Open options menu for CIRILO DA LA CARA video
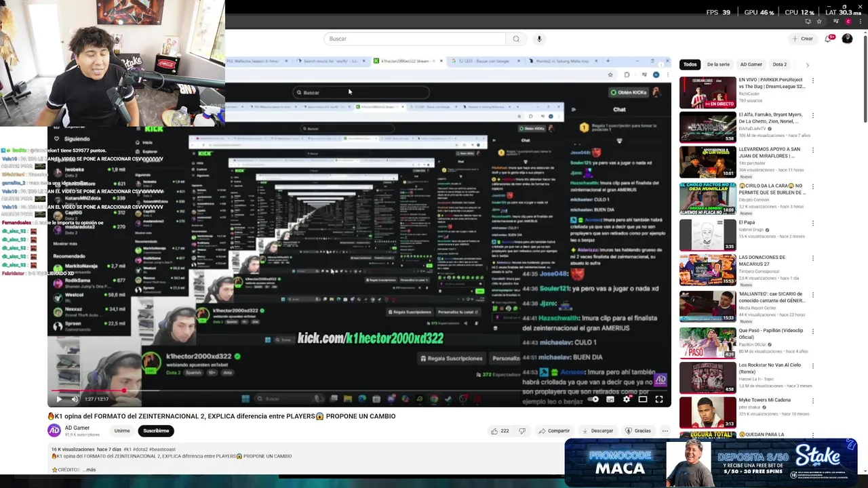 pyautogui.click(x=812, y=187)
